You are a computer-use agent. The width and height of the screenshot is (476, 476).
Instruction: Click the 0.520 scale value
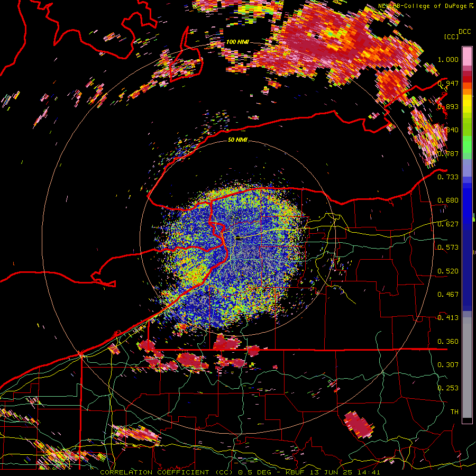(448, 271)
